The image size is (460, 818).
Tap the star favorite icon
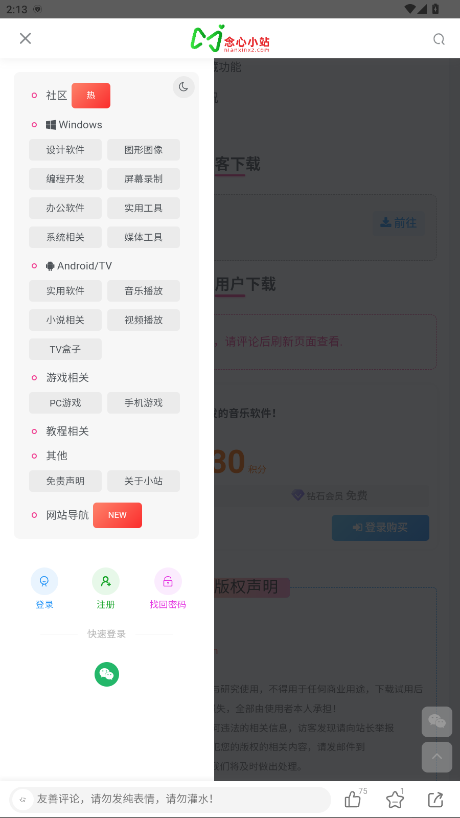pos(395,799)
